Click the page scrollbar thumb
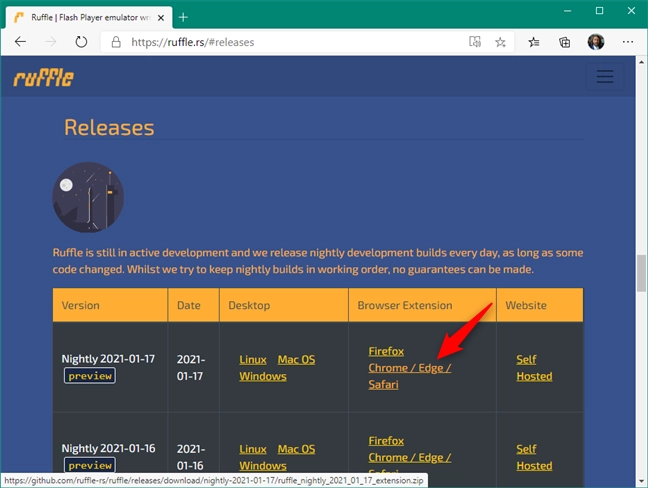 [x=641, y=273]
